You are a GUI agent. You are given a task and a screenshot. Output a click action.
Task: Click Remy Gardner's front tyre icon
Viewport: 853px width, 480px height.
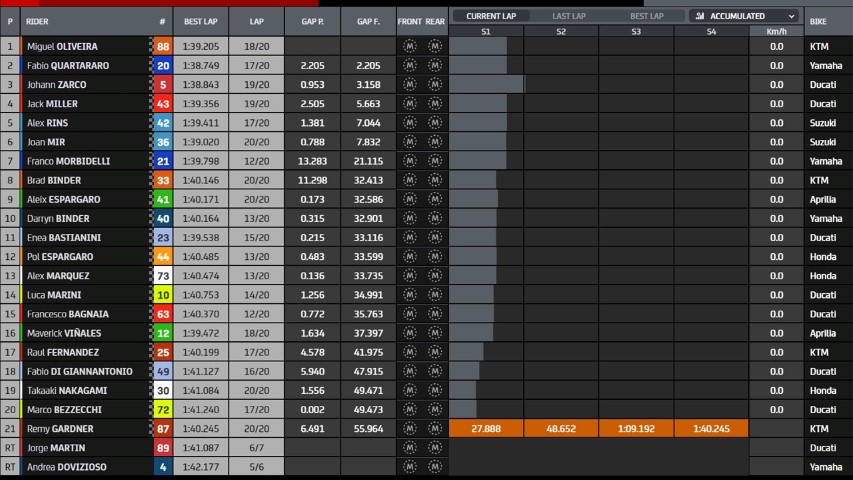pos(409,428)
